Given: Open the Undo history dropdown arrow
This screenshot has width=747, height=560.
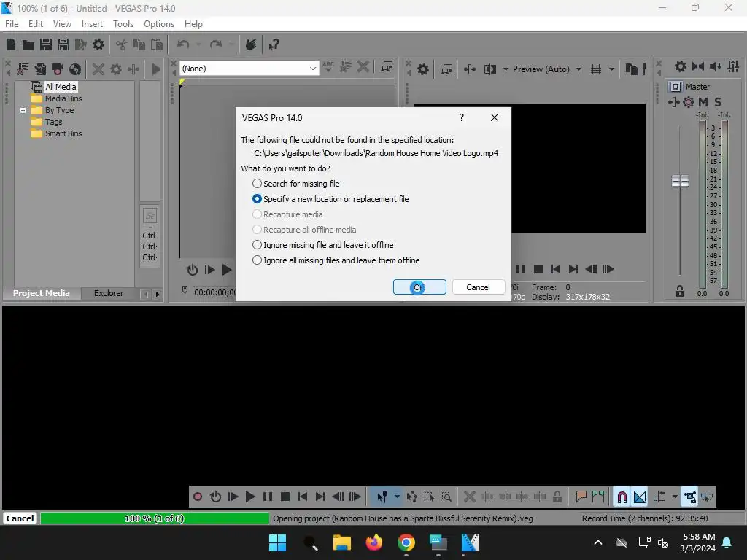Looking at the screenshot, I should [198, 44].
